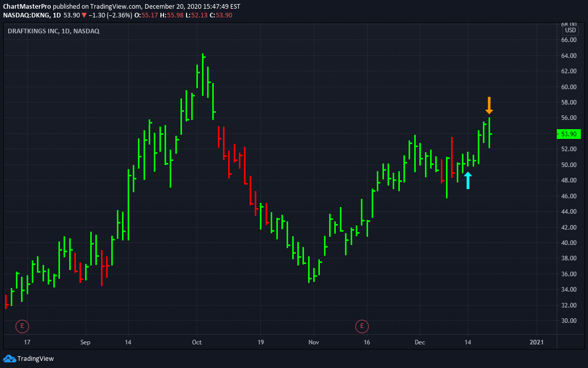Open the November earnings E marker

[362, 326]
